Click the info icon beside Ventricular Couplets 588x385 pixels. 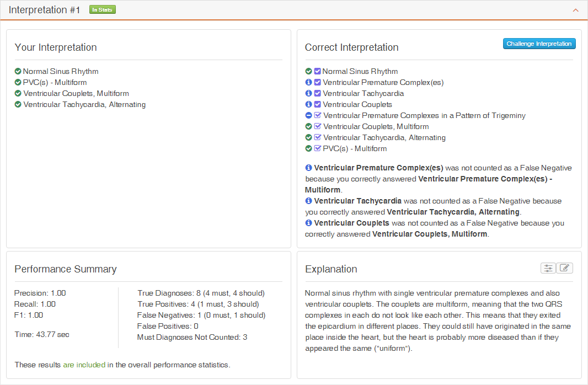coord(309,104)
